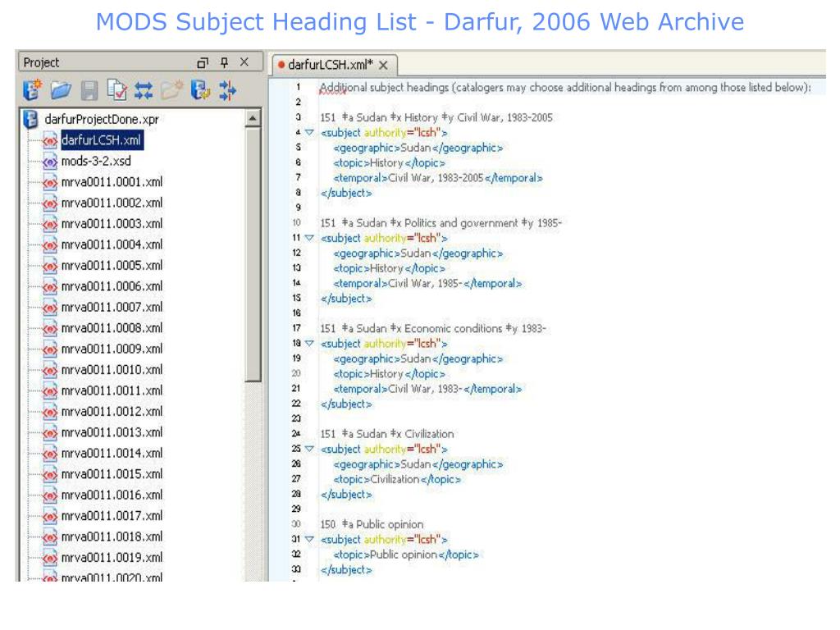
Task: Click the XML file icon beside darfurLCSH.xml
Action: tap(49, 141)
